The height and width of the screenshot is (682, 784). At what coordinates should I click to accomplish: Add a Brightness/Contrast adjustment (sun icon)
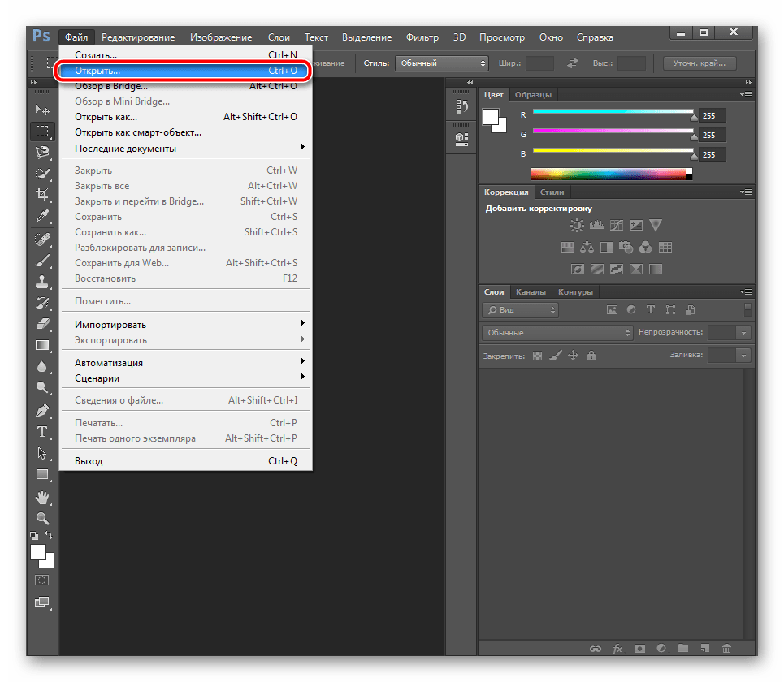(x=577, y=226)
